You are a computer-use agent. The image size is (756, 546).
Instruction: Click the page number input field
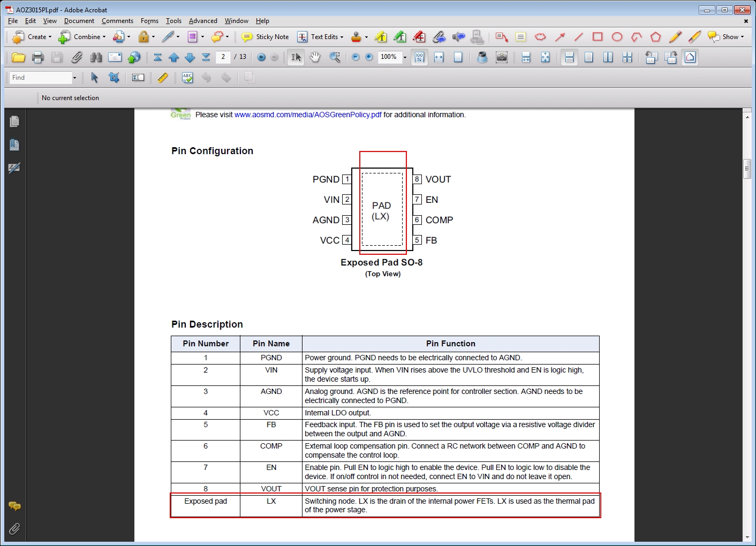click(223, 57)
